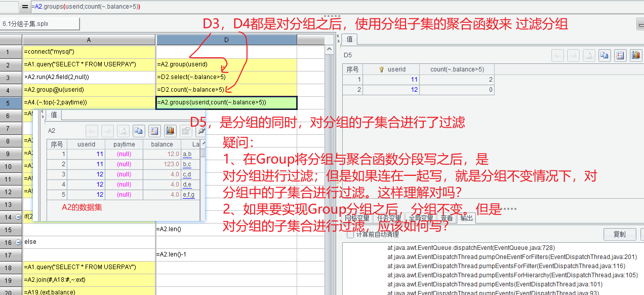Click the pumpOneEventForFilters output line
Viewport: 644px width, 295px height.
click(512, 257)
